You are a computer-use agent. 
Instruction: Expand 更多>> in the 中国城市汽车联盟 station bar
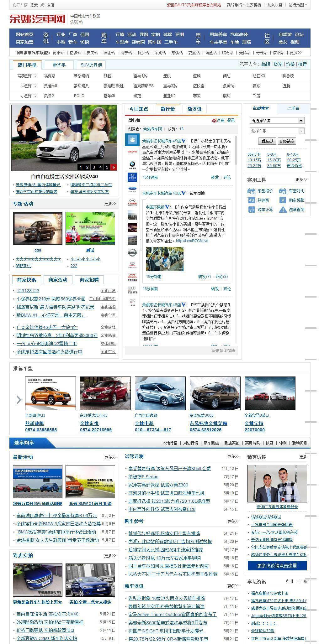click(295, 53)
